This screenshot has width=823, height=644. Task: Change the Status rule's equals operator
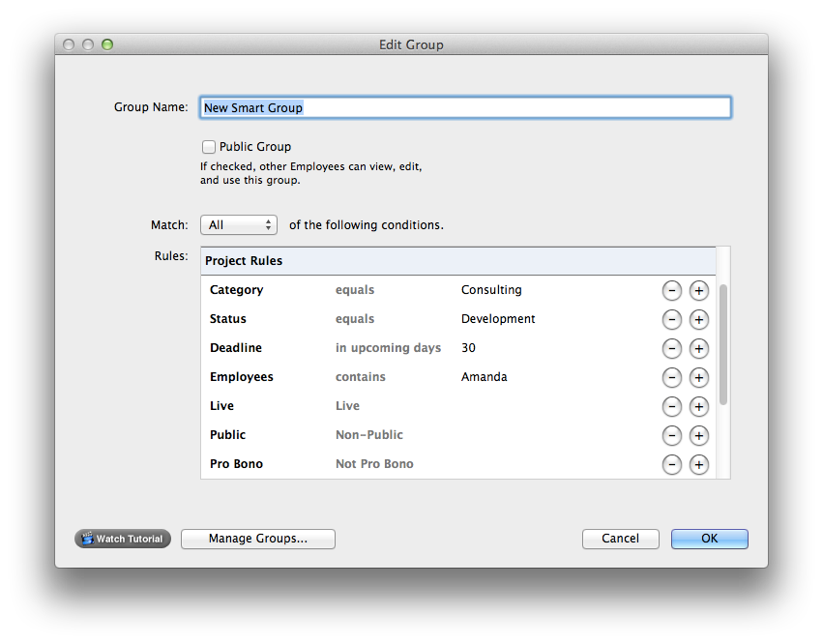(x=355, y=318)
